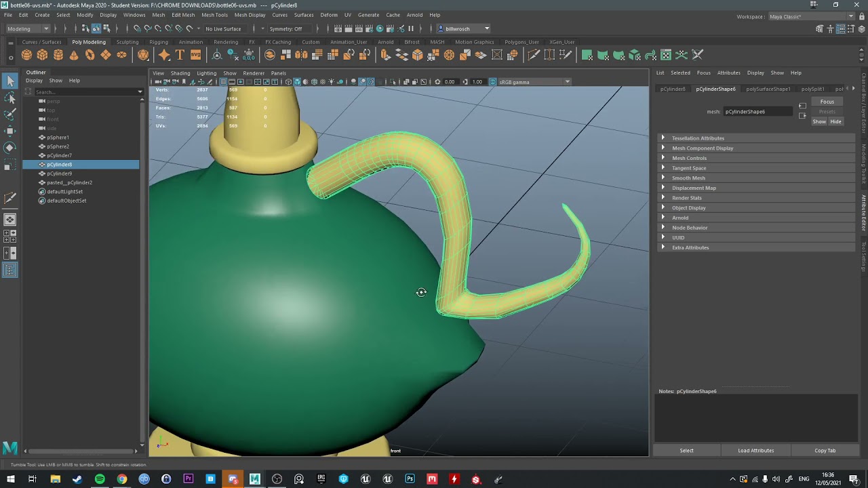Click the Cylindrical UV mapping shelf icon
The image size is (868, 488).
(603, 55)
